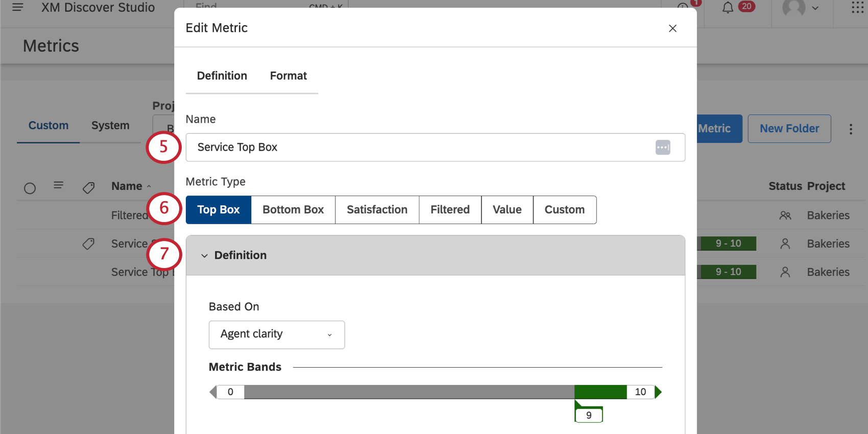Open the user profile avatar menu

[x=793, y=8]
